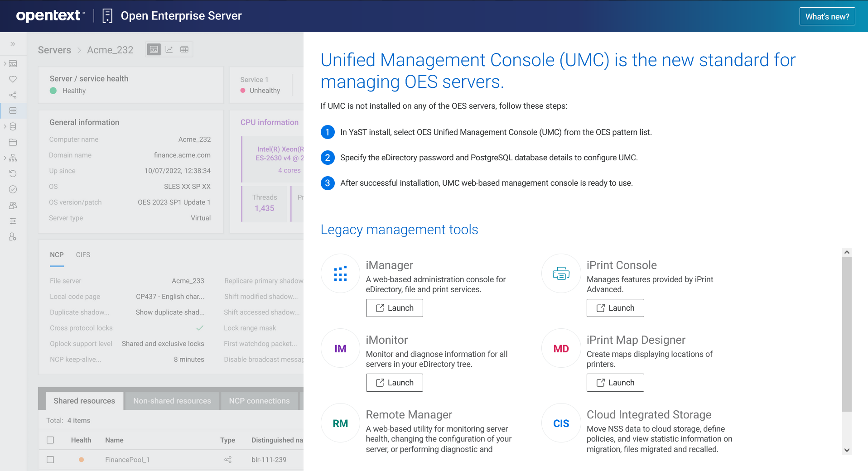Expand the left sidebar with double chevron

click(x=13, y=44)
